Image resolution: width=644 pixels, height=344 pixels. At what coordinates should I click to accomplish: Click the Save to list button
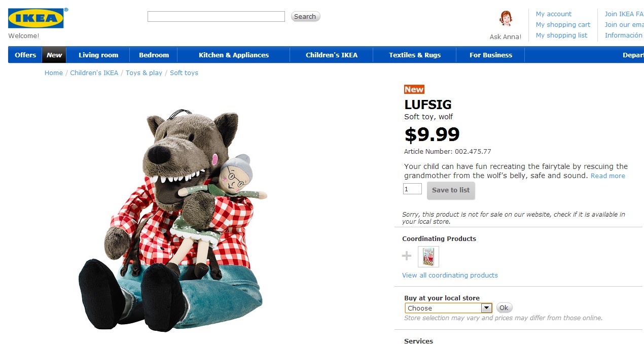451,190
